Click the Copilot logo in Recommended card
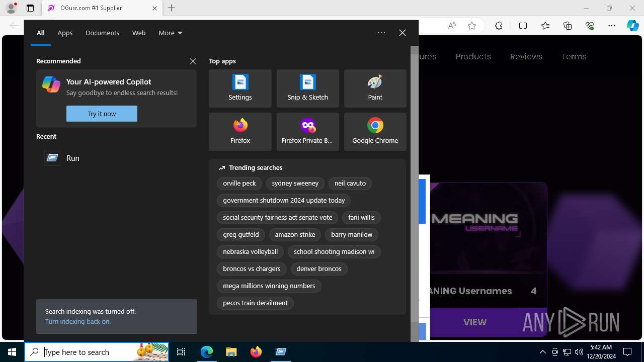This screenshot has width=644, height=362. (x=51, y=84)
